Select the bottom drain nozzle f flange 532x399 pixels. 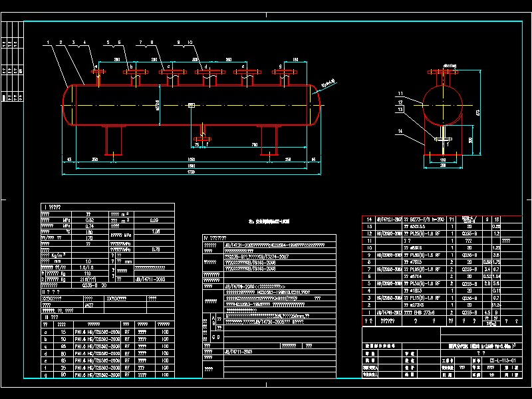click(202, 139)
